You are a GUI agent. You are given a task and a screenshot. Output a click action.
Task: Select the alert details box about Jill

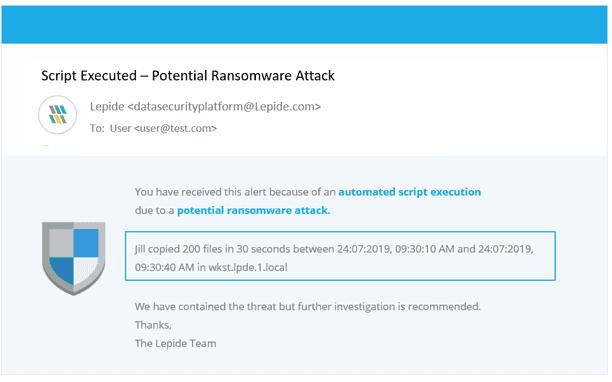(x=340, y=256)
